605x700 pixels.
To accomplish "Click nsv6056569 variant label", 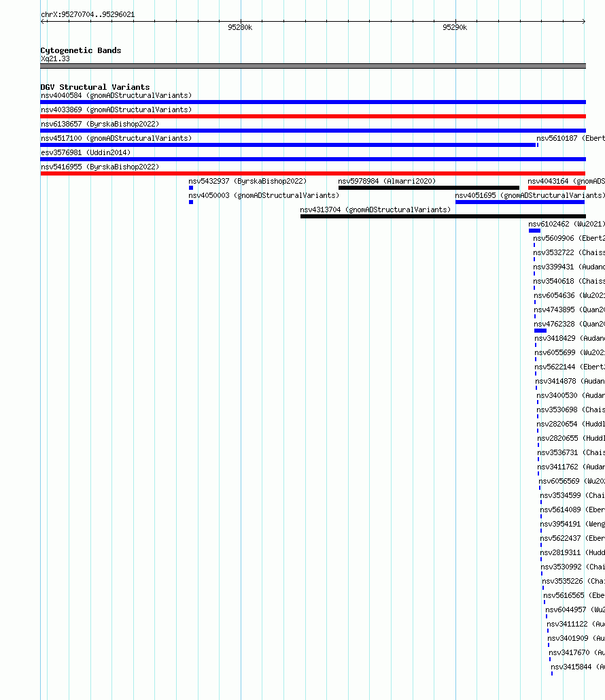I will [572, 481].
